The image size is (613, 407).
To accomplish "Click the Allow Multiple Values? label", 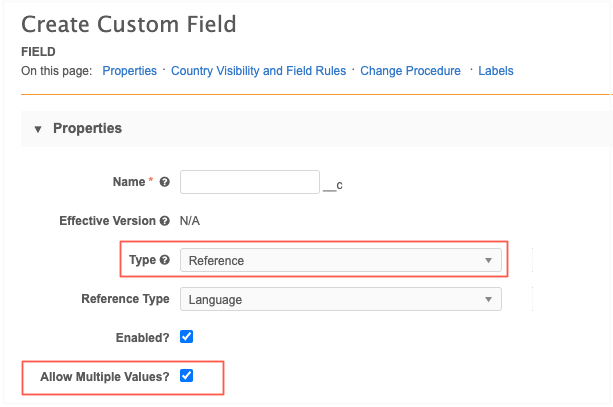I will 106,376.
